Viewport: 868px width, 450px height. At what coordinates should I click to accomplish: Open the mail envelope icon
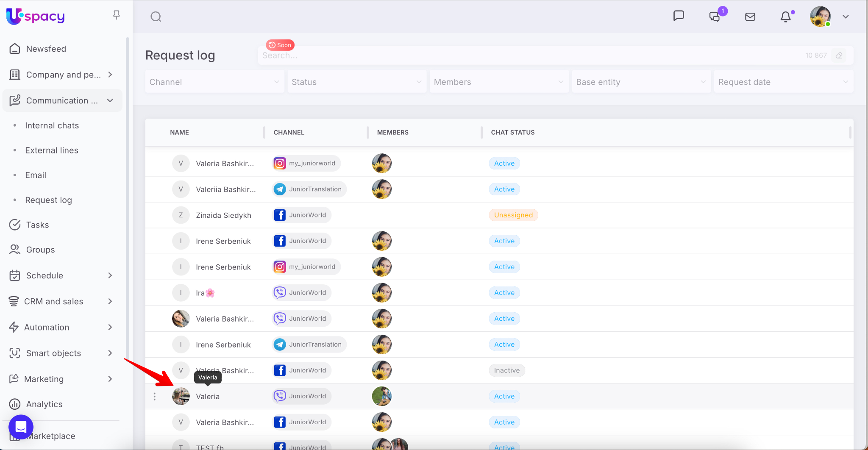point(750,17)
